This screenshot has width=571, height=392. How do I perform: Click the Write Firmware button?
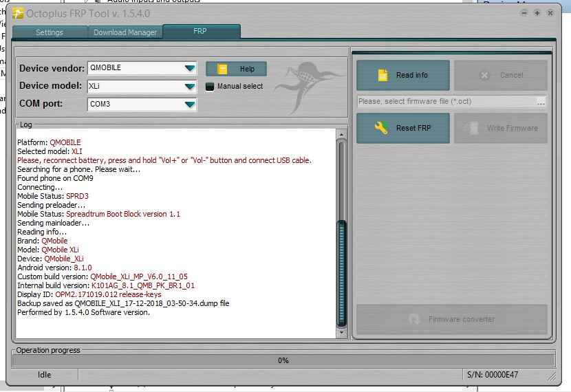tap(501, 128)
